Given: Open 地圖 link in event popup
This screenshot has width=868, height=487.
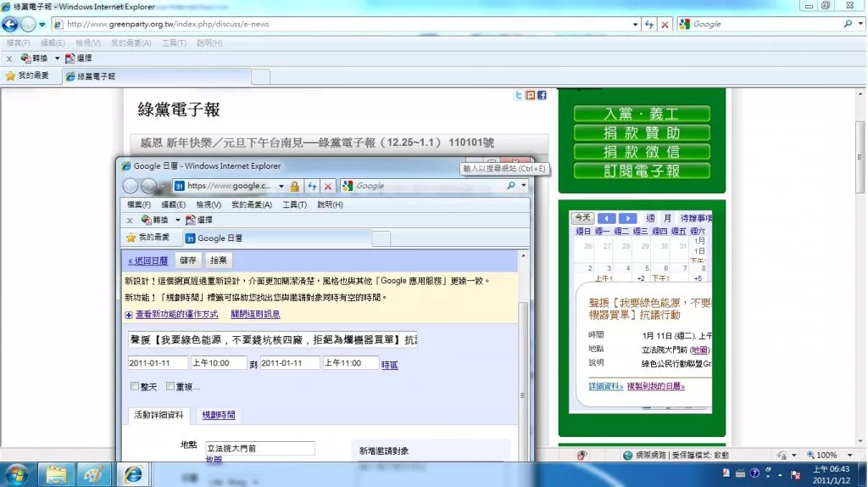Looking at the screenshot, I should pos(699,350).
